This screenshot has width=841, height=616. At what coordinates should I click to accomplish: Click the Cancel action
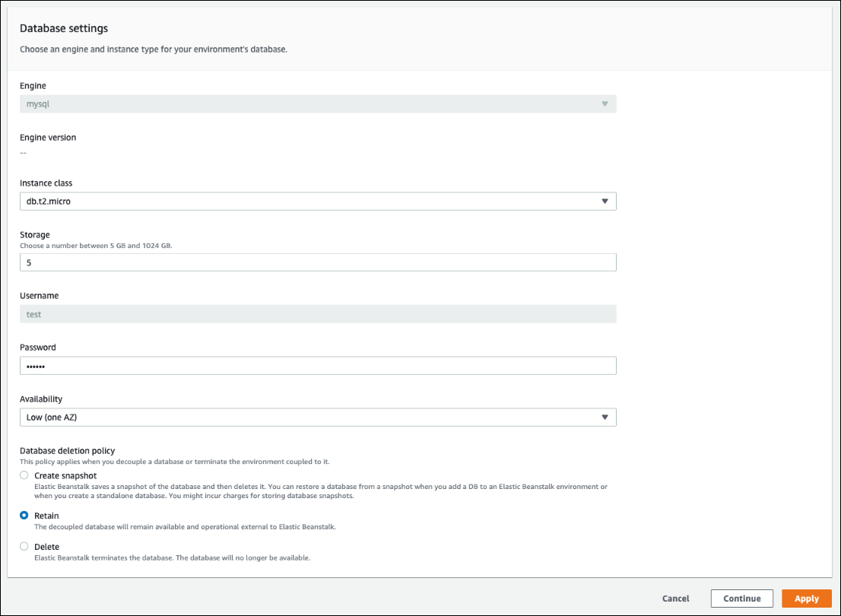[675, 599]
